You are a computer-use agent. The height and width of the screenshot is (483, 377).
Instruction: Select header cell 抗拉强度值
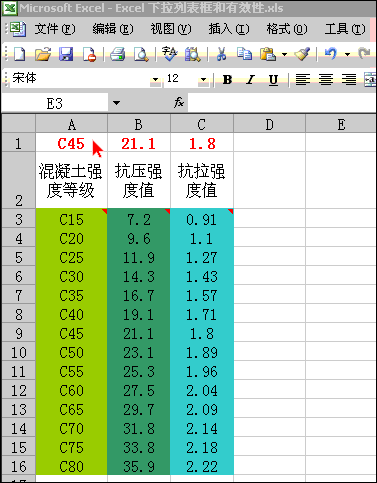point(202,180)
